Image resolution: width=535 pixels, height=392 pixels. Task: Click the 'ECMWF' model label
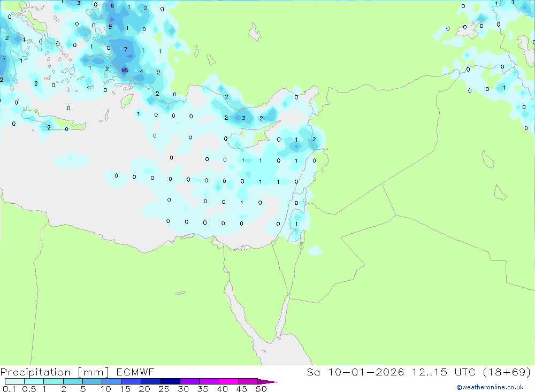tap(135, 372)
